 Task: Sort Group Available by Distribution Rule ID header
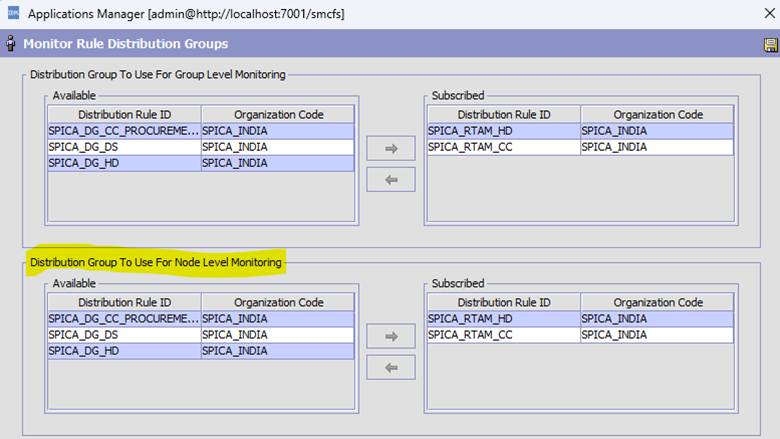tap(124, 115)
